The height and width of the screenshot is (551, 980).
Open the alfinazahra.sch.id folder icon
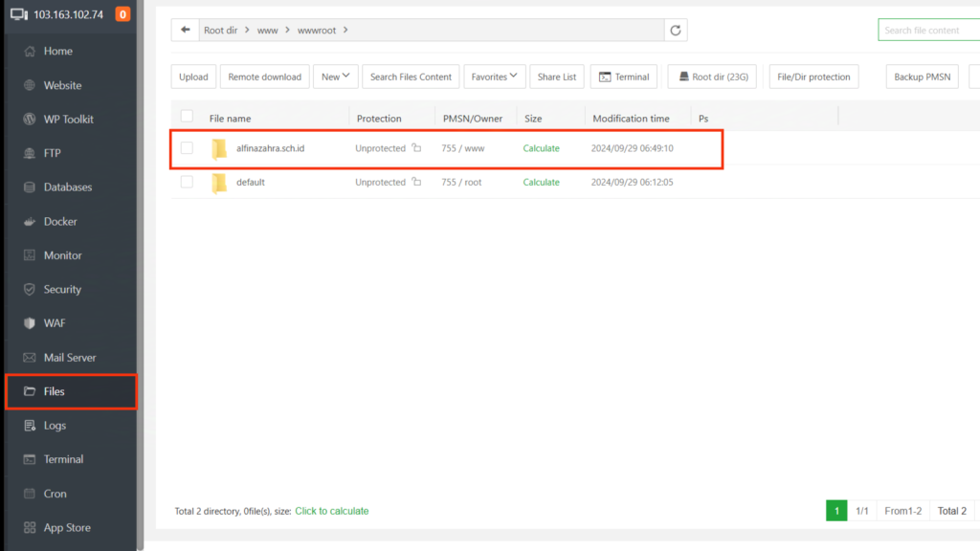219,148
